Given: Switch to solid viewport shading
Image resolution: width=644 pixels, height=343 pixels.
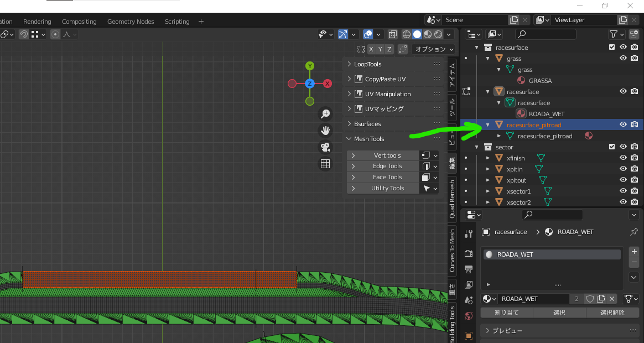Looking at the screenshot, I should [x=417, y=34].
